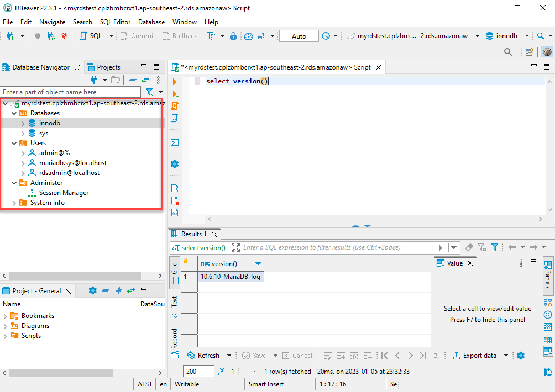The width and height of the screenshot is (555, 392).
Task: Click the Execute script icon
Action: point(175,106)
